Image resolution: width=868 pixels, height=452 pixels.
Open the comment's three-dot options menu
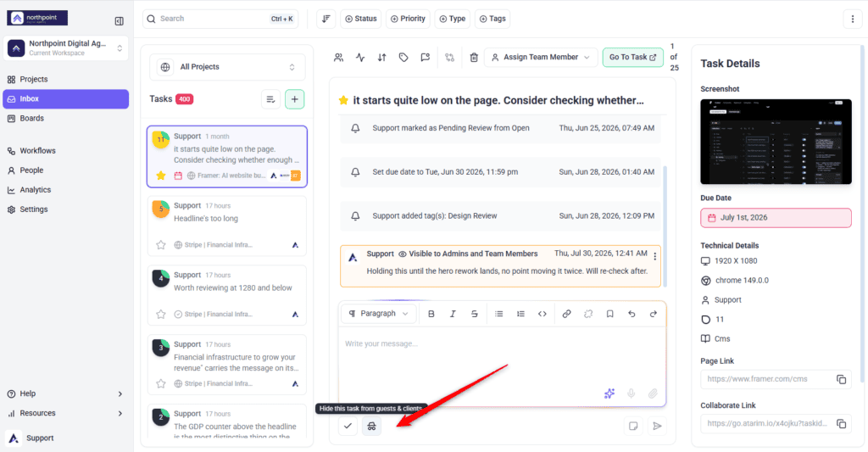(655, 256)
